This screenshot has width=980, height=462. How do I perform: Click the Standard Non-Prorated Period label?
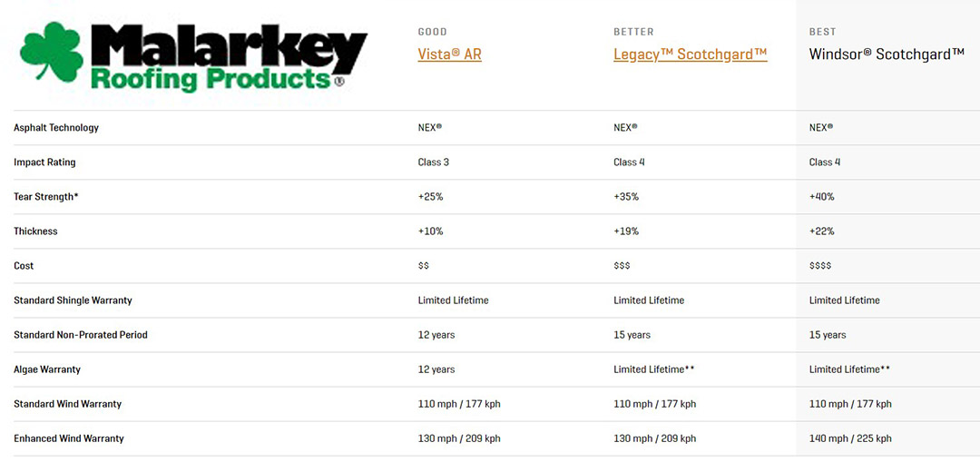[x=81, y=335]
